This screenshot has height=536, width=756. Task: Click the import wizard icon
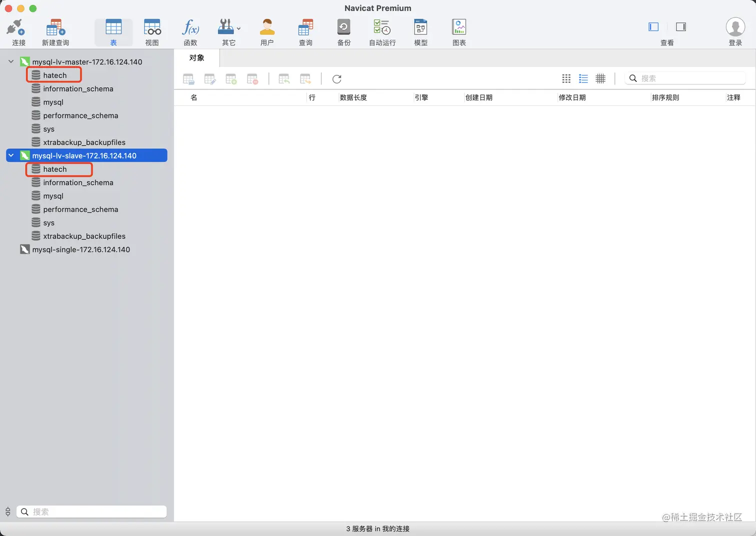click(x=284, y=79)
